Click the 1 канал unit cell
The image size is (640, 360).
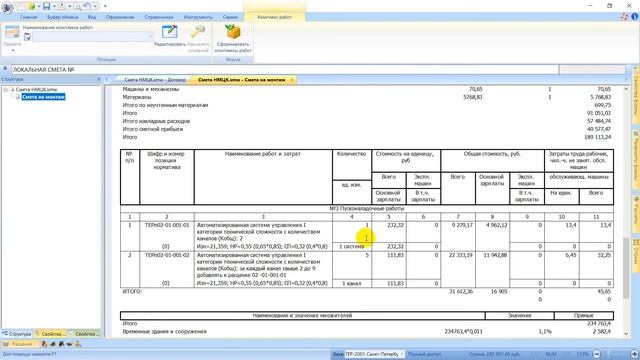[x=351, y=283]
